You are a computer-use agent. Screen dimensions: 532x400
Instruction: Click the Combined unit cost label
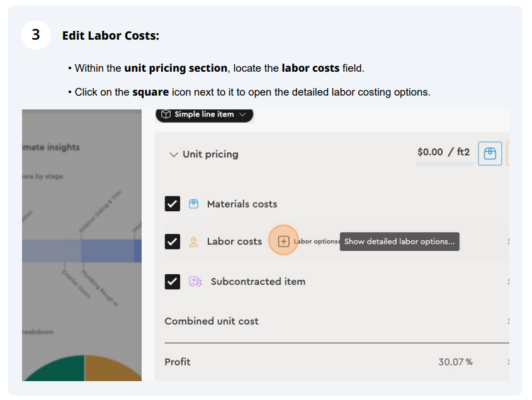212,321
